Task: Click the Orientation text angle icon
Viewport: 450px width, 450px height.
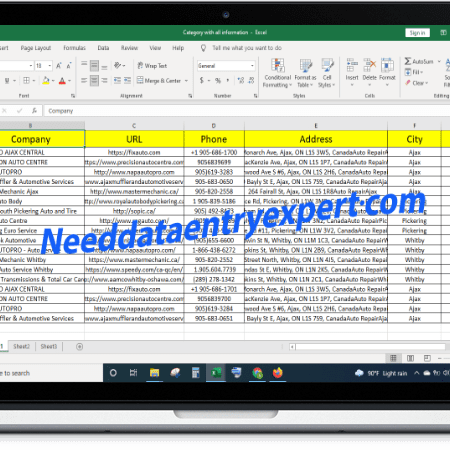Action: 117,65
